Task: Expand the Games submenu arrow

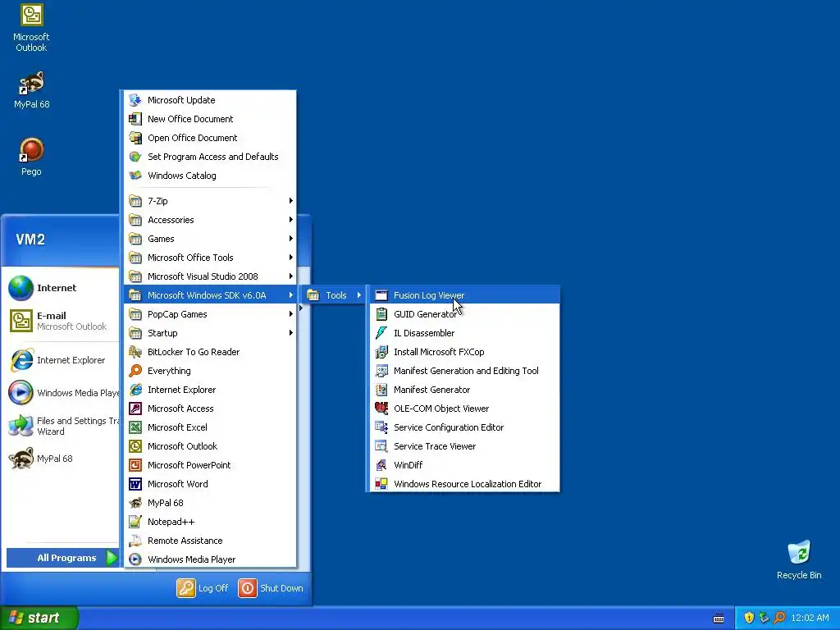Action: (x=291, y=239)
